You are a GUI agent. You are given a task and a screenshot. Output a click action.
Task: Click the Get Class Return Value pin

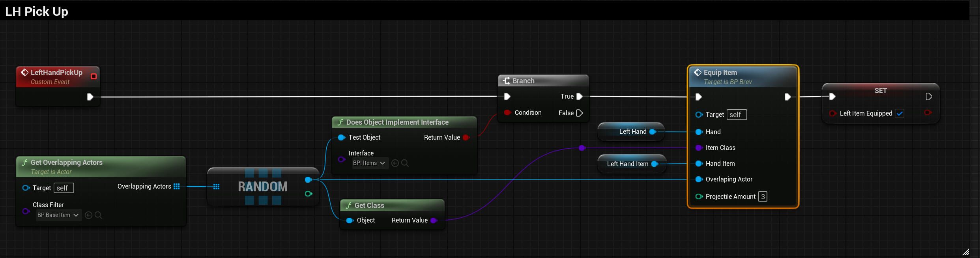pos(434,221)
